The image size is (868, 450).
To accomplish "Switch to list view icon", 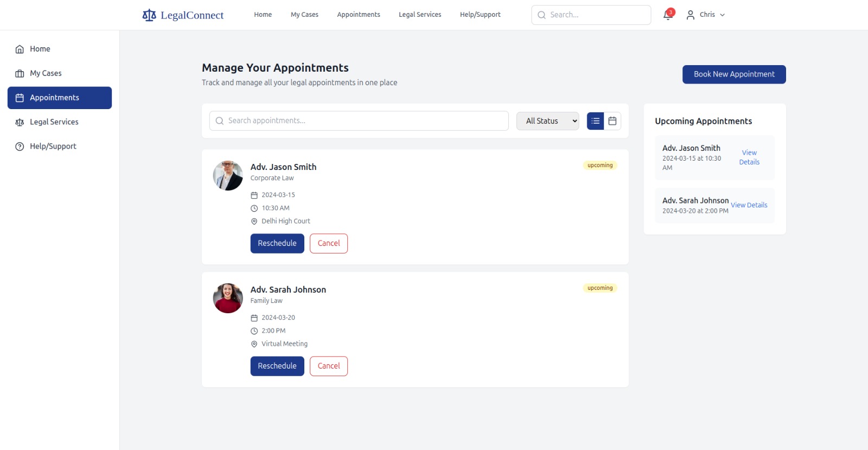I will (596, 121).
